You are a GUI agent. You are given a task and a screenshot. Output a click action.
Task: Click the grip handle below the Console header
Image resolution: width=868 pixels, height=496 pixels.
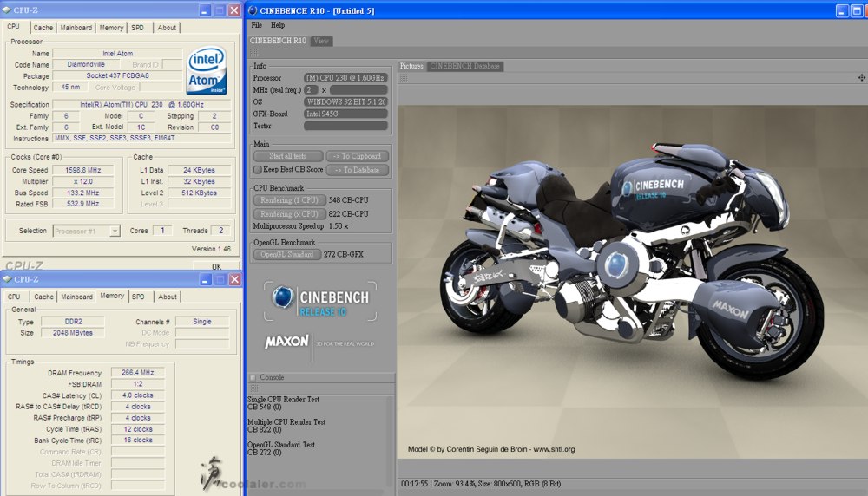254,388
